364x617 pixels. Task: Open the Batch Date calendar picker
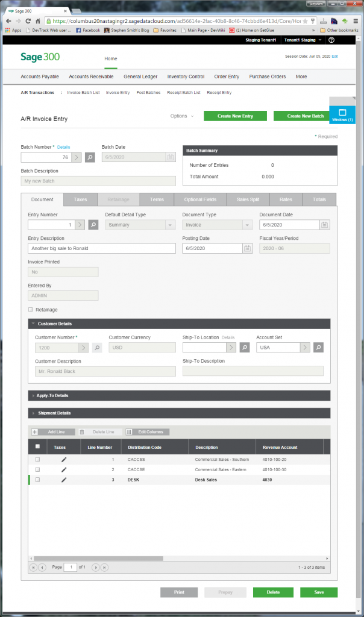[170, 157]
